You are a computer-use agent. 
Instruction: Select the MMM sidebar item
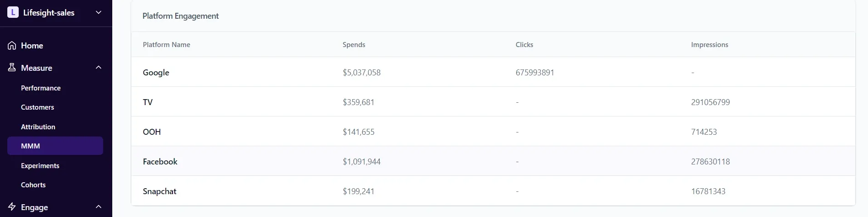31,146
